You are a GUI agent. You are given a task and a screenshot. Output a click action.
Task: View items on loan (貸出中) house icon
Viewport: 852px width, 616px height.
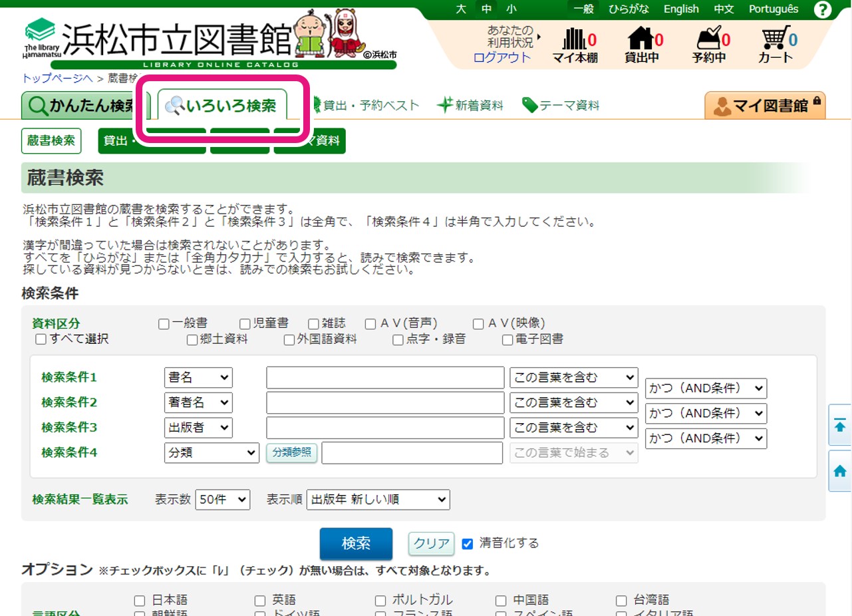(642, 44)
